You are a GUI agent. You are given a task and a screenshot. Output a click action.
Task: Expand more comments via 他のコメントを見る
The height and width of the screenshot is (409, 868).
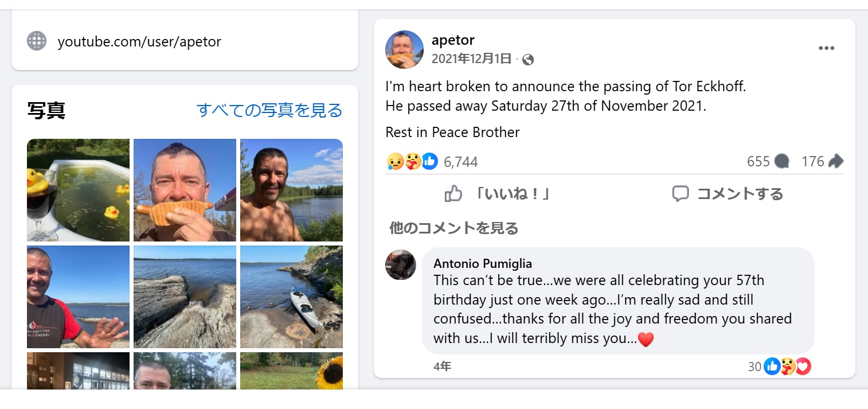pos(453,228)
